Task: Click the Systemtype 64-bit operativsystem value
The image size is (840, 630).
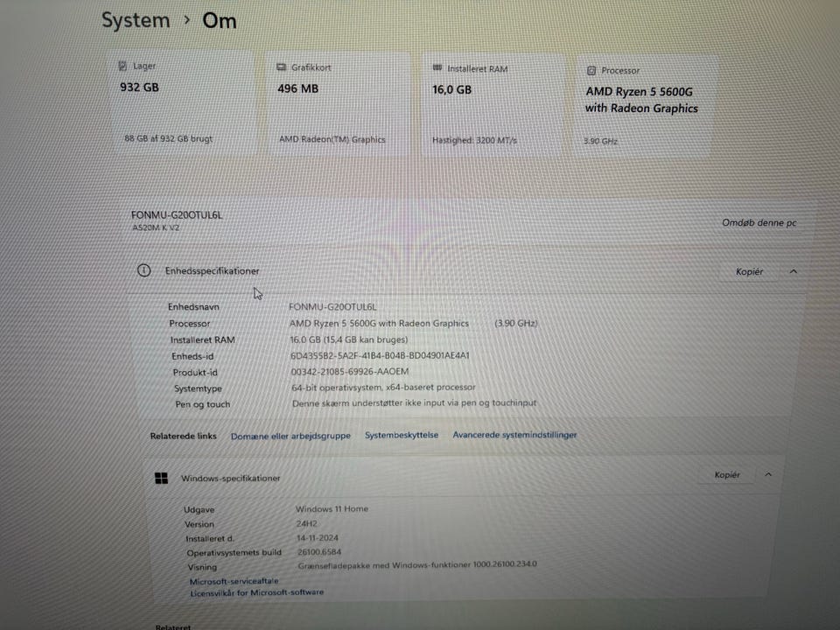Action: tap(383, 387)
